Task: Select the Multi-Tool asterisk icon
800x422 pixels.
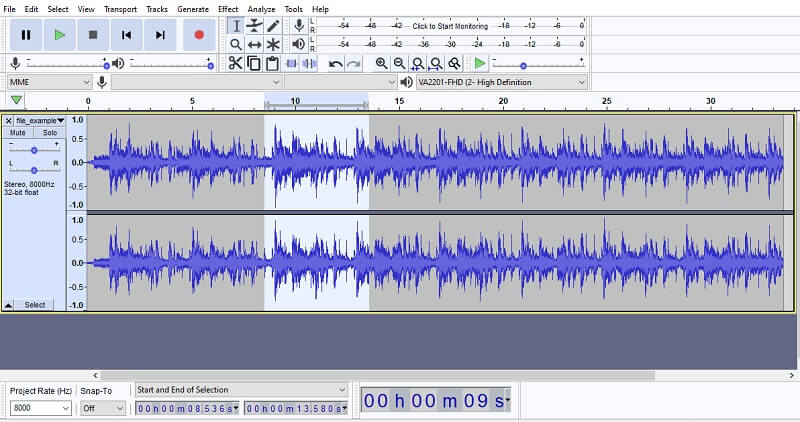Action: pyautogui.click(x=273, y=44)
